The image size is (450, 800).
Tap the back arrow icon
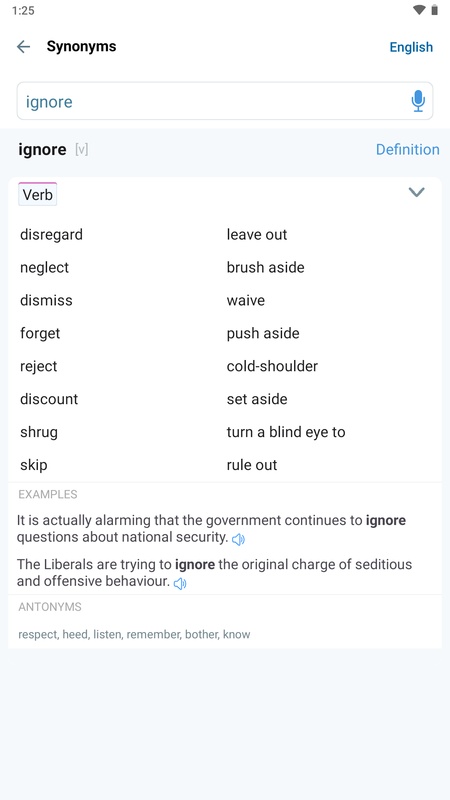coord(23,47)
